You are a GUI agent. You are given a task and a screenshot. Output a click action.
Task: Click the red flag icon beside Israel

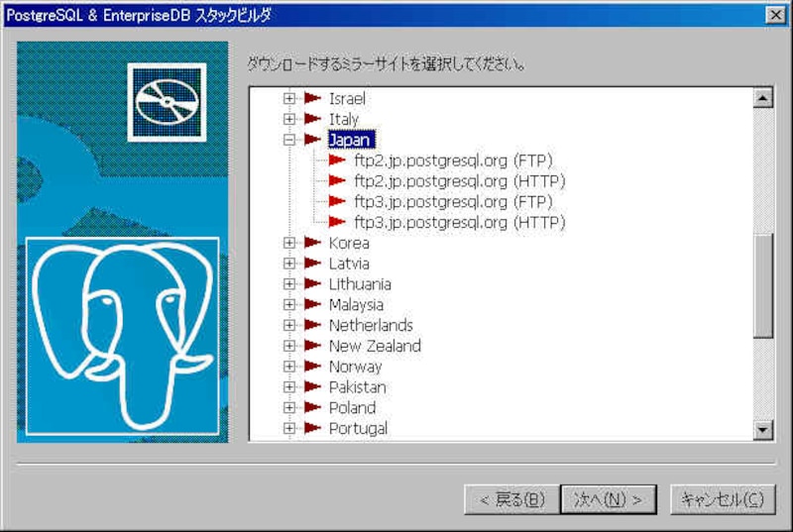[313, 98]
